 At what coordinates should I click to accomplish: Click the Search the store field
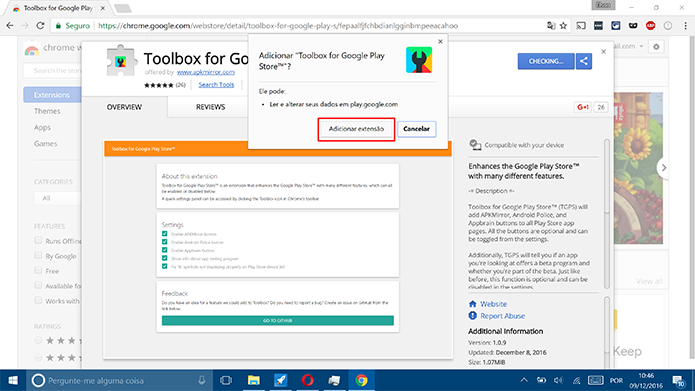point(52,70)
